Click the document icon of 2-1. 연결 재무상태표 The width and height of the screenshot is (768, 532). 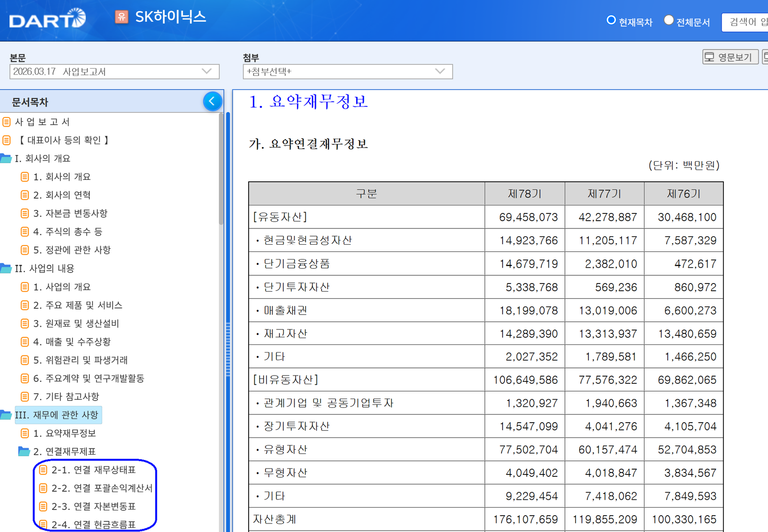click(x=43, y=470)
